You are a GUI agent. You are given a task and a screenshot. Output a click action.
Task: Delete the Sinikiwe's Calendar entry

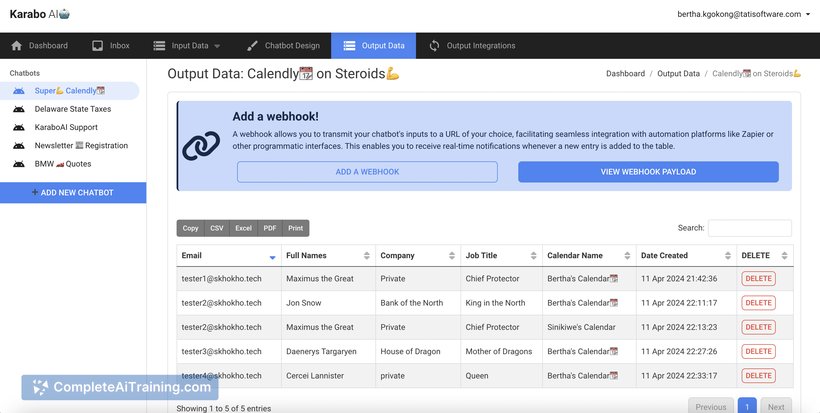point(758,327)
